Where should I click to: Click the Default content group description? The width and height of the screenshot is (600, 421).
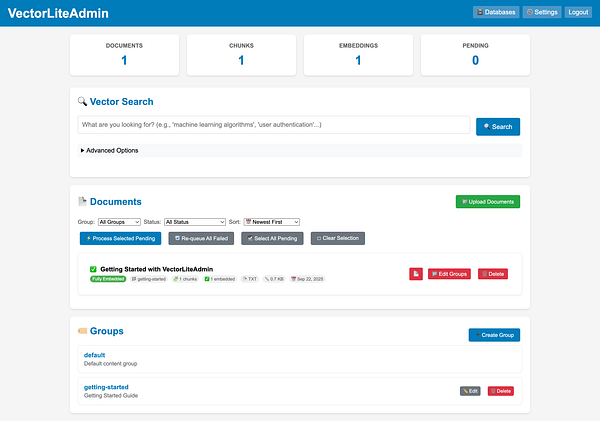(110, 364)
